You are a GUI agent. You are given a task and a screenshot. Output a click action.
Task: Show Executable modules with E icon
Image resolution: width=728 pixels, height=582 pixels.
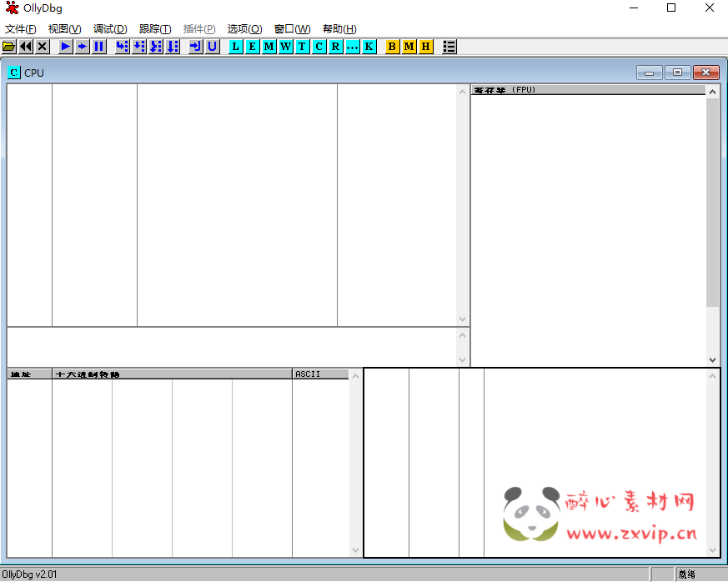(253, 47)
